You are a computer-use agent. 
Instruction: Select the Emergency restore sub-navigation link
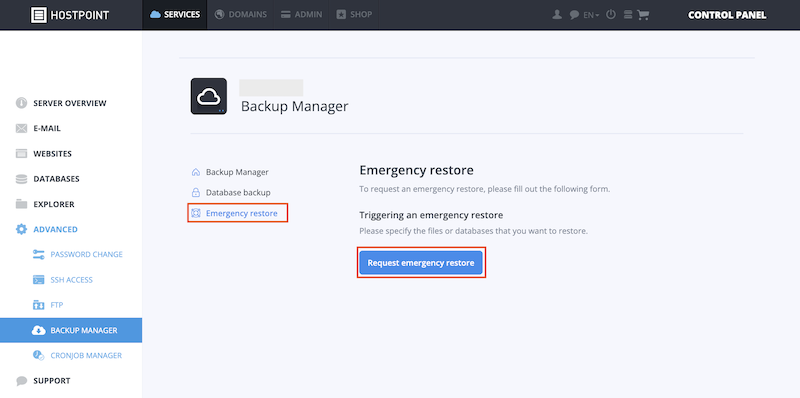tap(235, 213)
